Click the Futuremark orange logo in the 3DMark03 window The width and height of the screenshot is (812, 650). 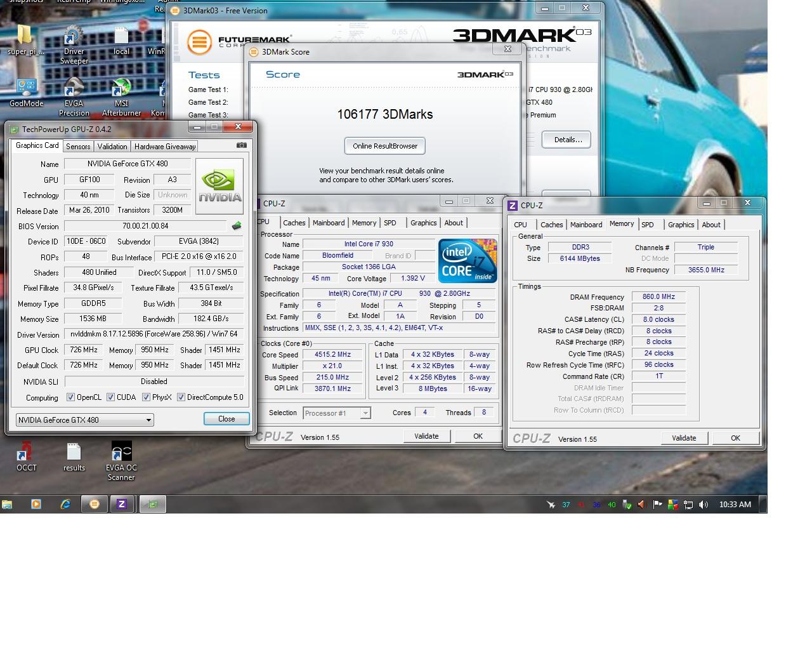click(199, 43)
